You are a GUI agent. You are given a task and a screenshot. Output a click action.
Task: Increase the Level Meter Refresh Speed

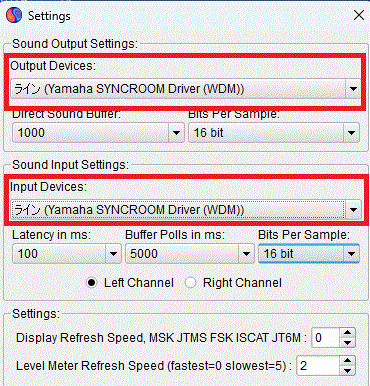pos(347,361)
